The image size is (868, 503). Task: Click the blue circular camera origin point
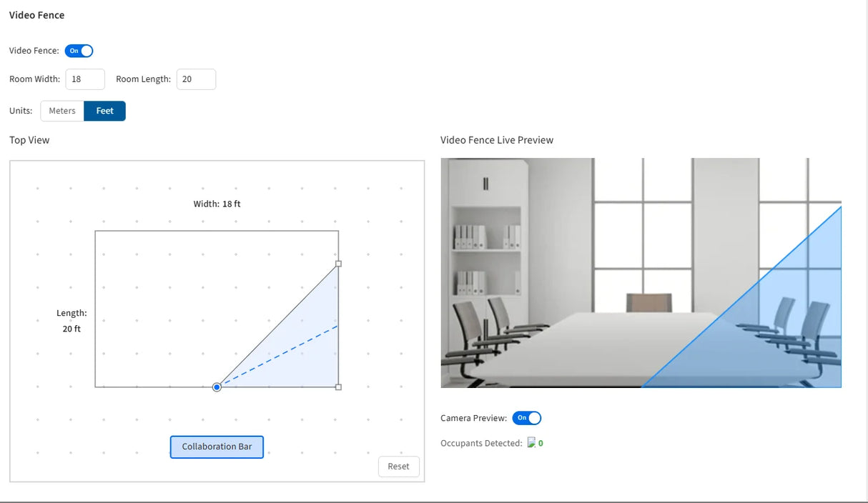pos(217,387)
